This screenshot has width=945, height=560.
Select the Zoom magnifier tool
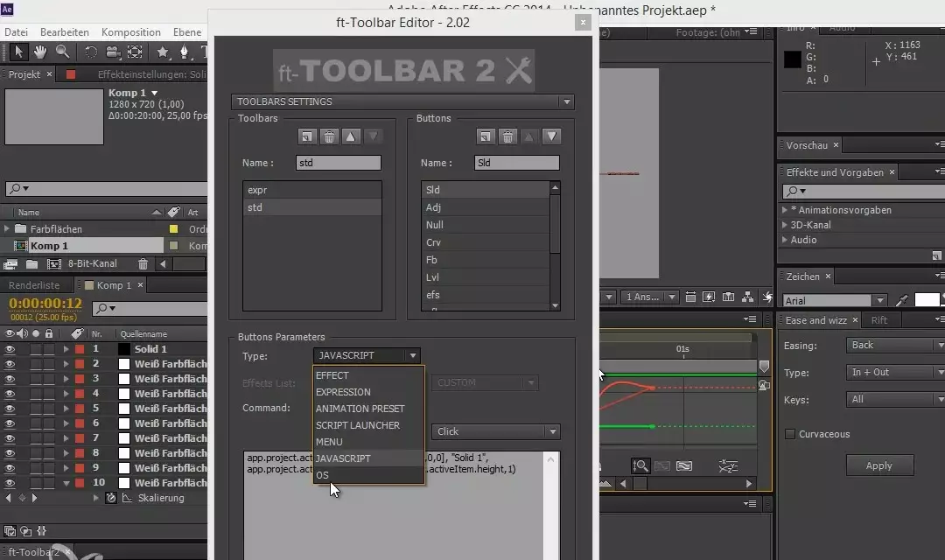pyautogui.click(x=62, y=52)
